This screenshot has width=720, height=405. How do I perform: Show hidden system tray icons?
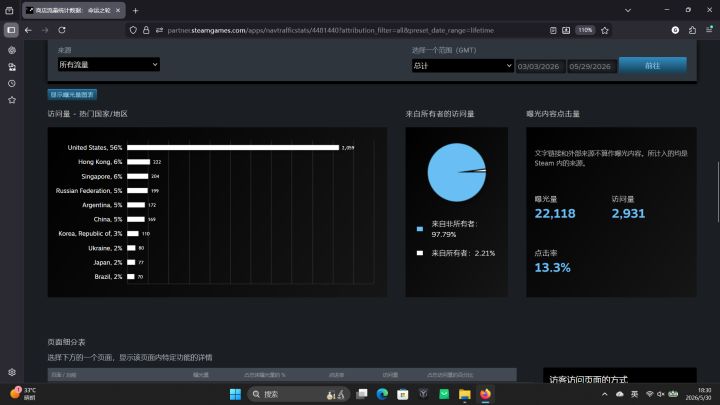click(x=605, y=394)
